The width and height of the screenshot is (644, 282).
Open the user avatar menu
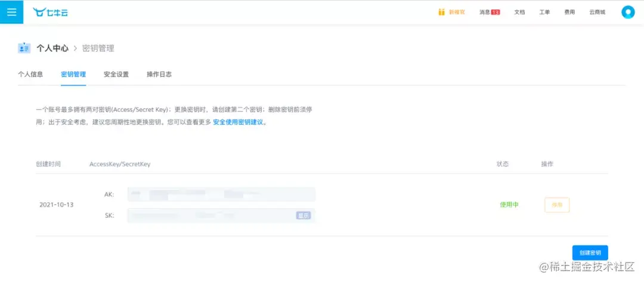pyautogui.click(x=628, y=12)
